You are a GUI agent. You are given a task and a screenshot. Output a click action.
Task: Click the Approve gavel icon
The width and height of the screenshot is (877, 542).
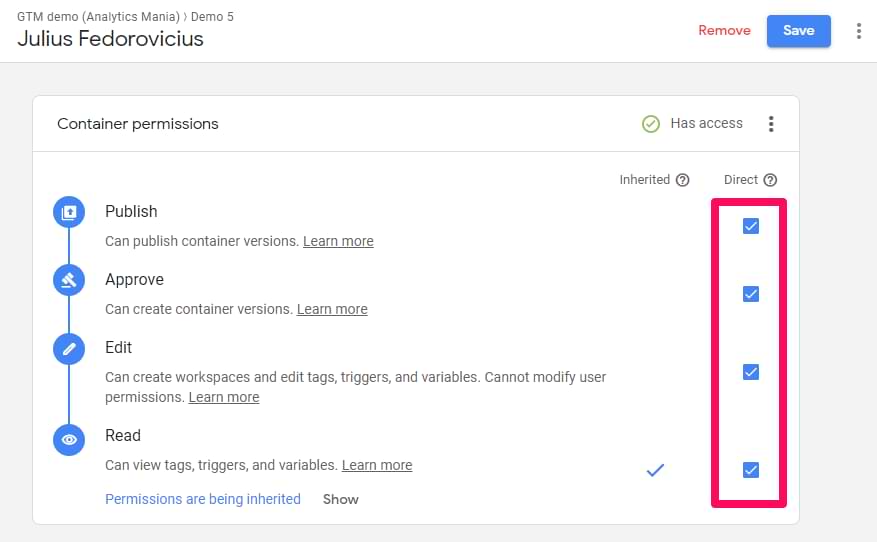(x=69, y=280)
